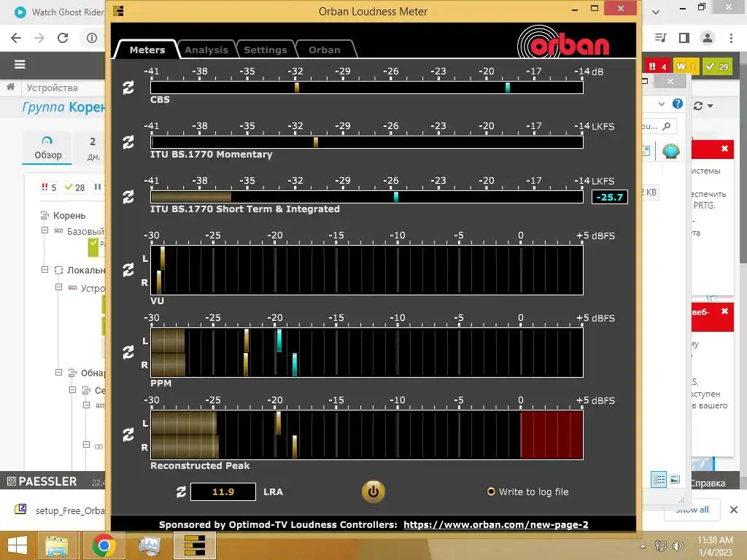This screenshot has width=747, height=560.
Task: Reset the PPM meter with its refresh icon
Action: click(128, 352)
